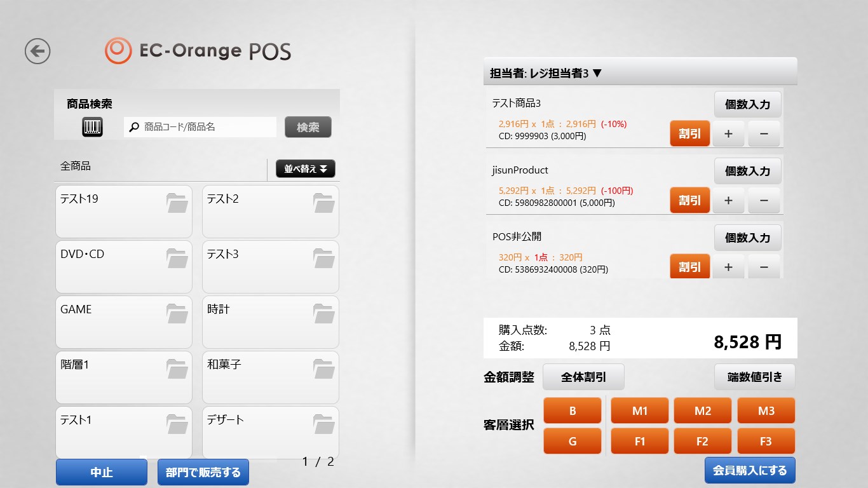The image size is (868, 488).
Task: Click the back arrow navigation icon
Action: coord(37,51)
